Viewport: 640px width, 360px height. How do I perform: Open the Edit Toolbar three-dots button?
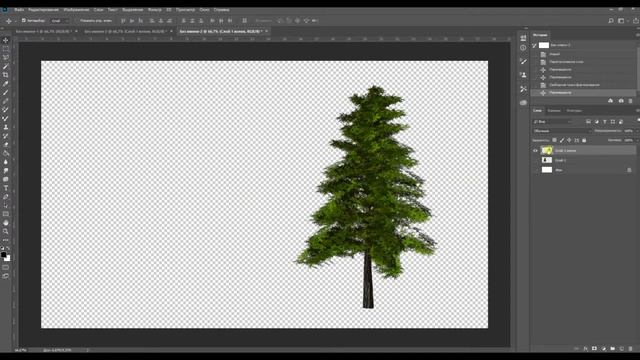6,240
